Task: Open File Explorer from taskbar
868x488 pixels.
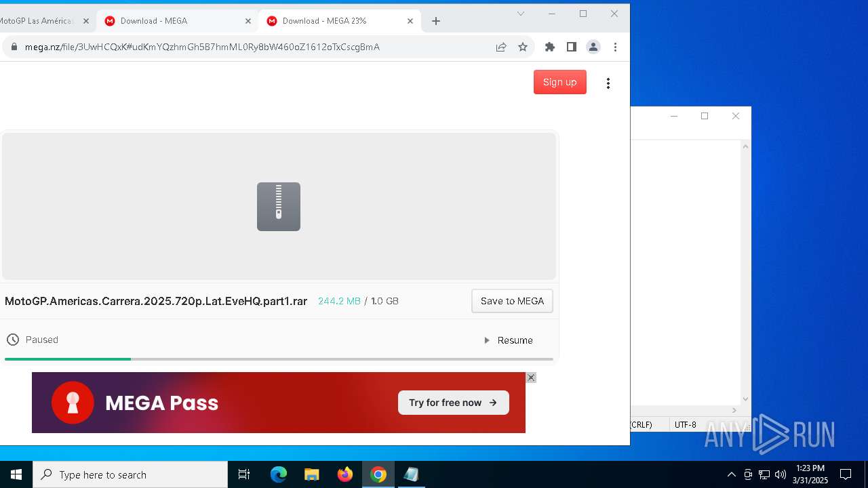Action: point(312,474)
